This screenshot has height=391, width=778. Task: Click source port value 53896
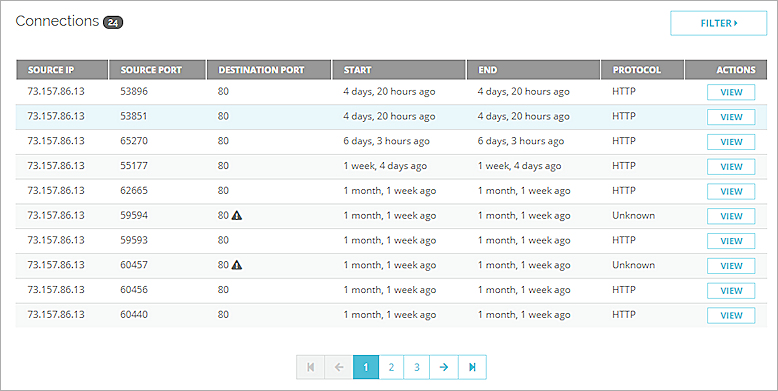tap(134, 91)
